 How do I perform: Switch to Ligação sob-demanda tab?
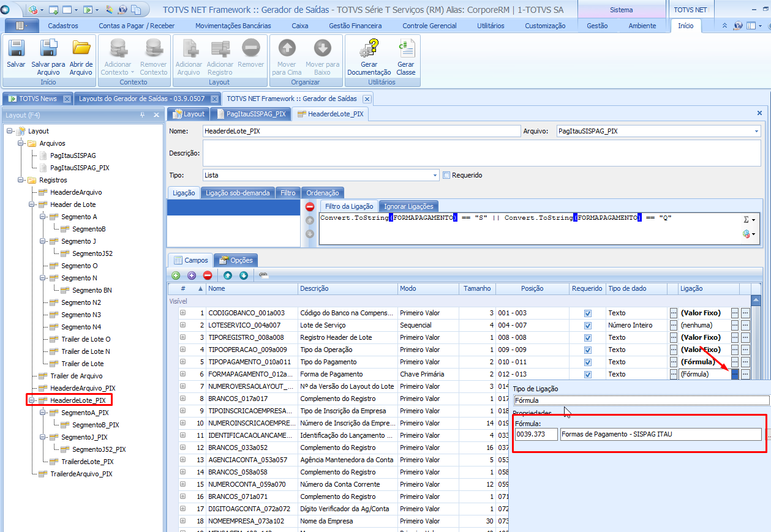point(238,193)
